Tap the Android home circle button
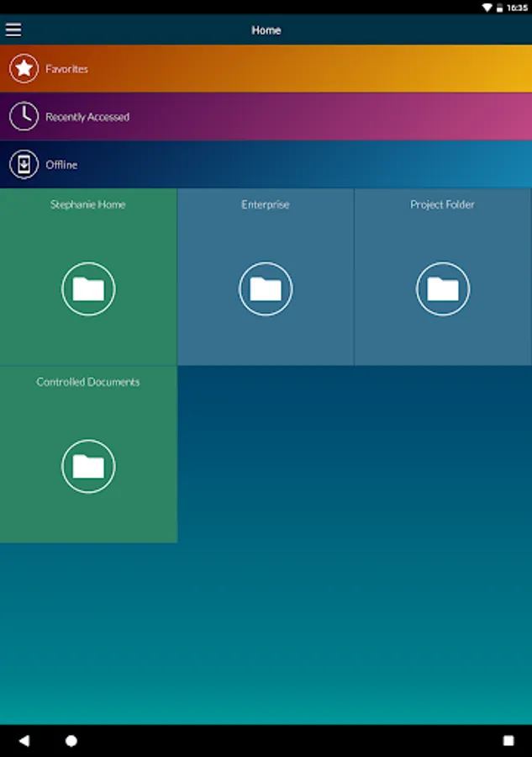Viewport: 532px width, 757px height. [71, 740]
